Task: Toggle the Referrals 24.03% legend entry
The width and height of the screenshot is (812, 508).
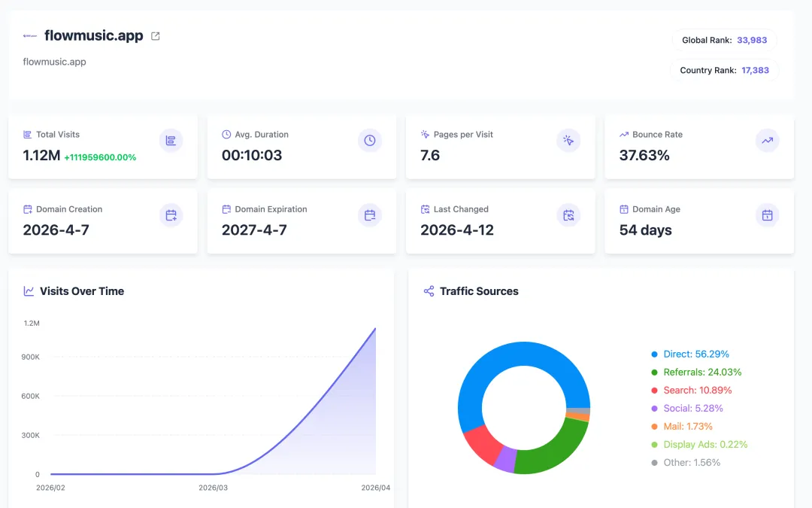Action: (696, 373)
